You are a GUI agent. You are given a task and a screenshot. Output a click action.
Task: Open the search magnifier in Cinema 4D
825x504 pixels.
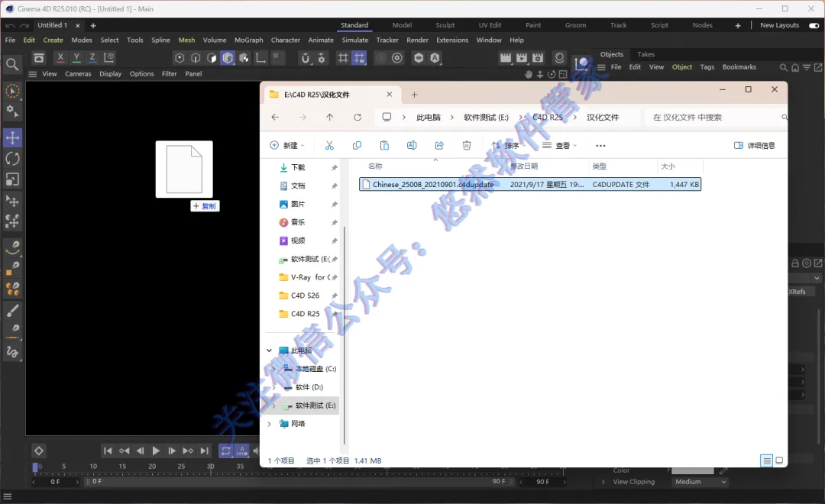[x=11, y=64]
